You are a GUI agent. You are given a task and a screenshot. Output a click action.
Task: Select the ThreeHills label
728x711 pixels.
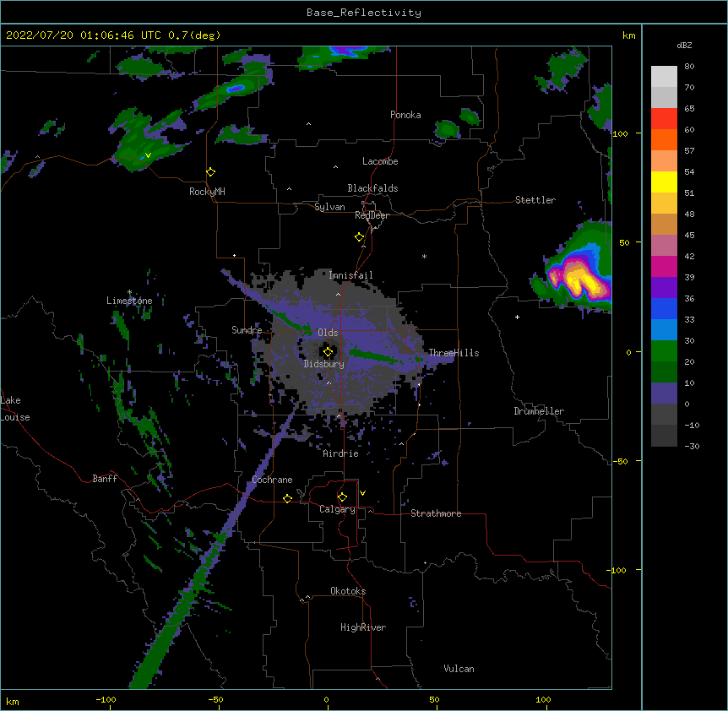[454, 353]
